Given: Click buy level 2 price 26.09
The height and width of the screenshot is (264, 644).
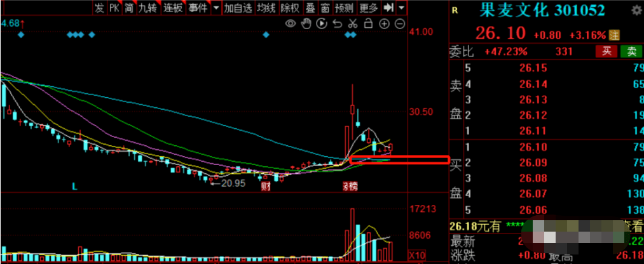Looking at the screenshot, I should (533, 162).
